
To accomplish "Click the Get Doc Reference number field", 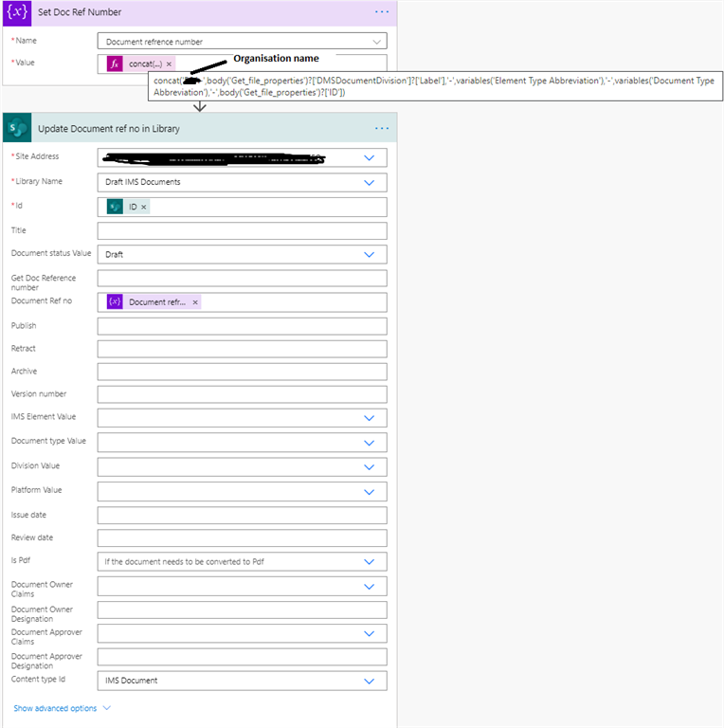I will pyautogui.click(x=243, y=278).
